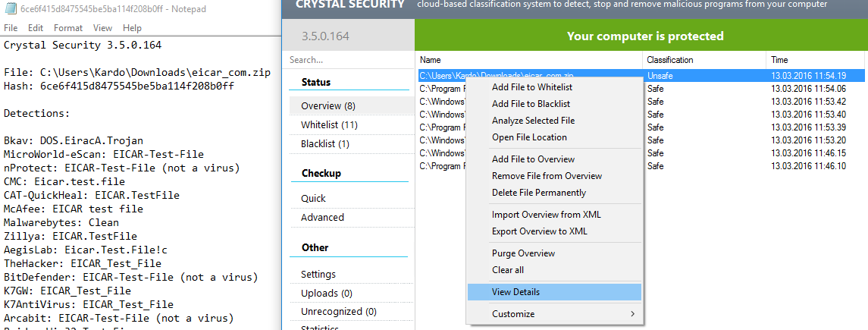The height and width of the screenshot is (330, 868).
Task: Open Notepad's Help menu
Action: coord(132,28)
